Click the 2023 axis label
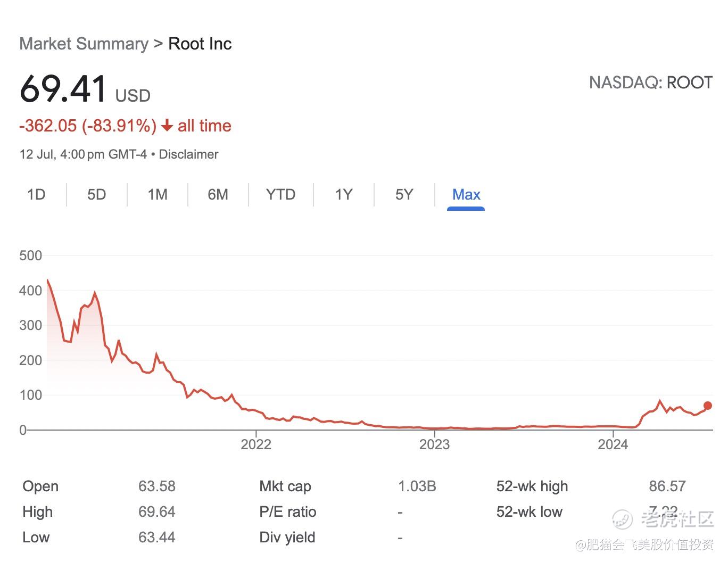 434,444
